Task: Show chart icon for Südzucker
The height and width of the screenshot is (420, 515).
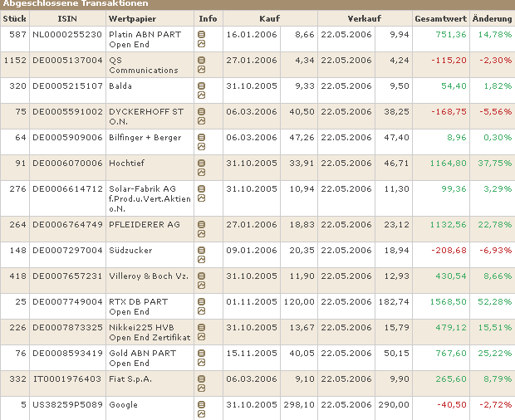Action: [x=201, y=260]
